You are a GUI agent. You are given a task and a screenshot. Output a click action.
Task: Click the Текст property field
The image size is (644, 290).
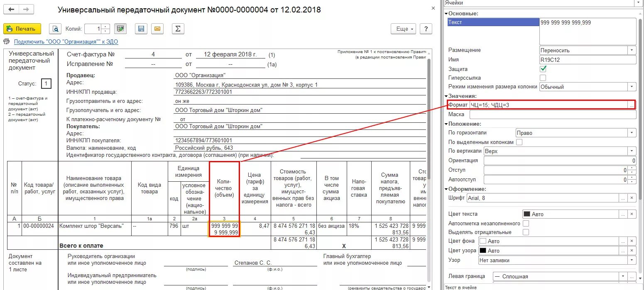tap(588, 32)
